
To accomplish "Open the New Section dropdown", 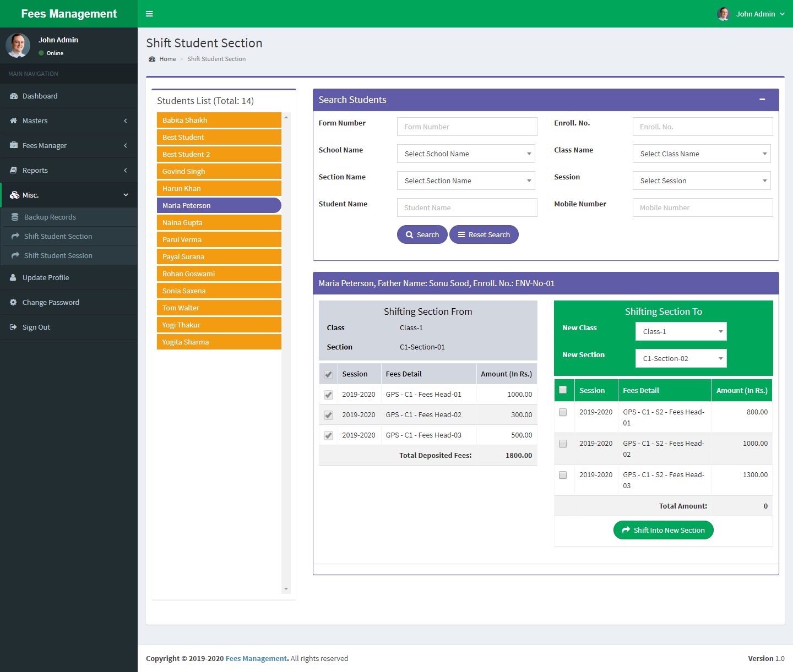I will (x=681, y=358).
